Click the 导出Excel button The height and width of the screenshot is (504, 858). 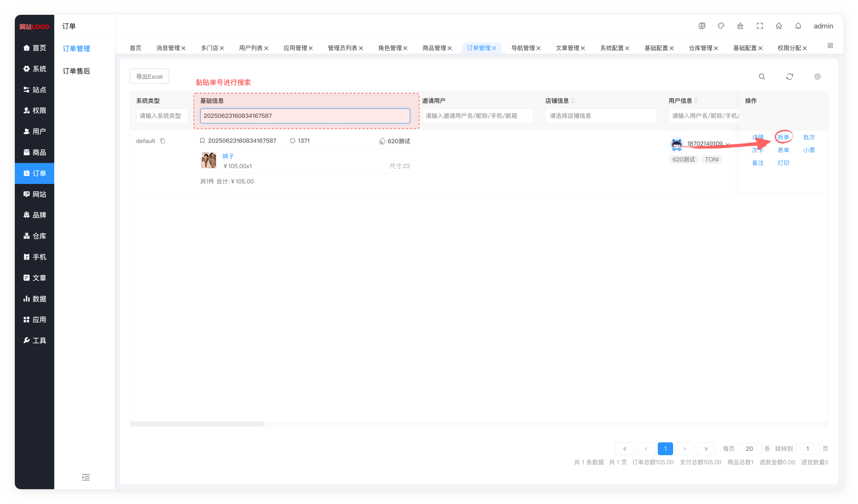click(x=149, y=76)
